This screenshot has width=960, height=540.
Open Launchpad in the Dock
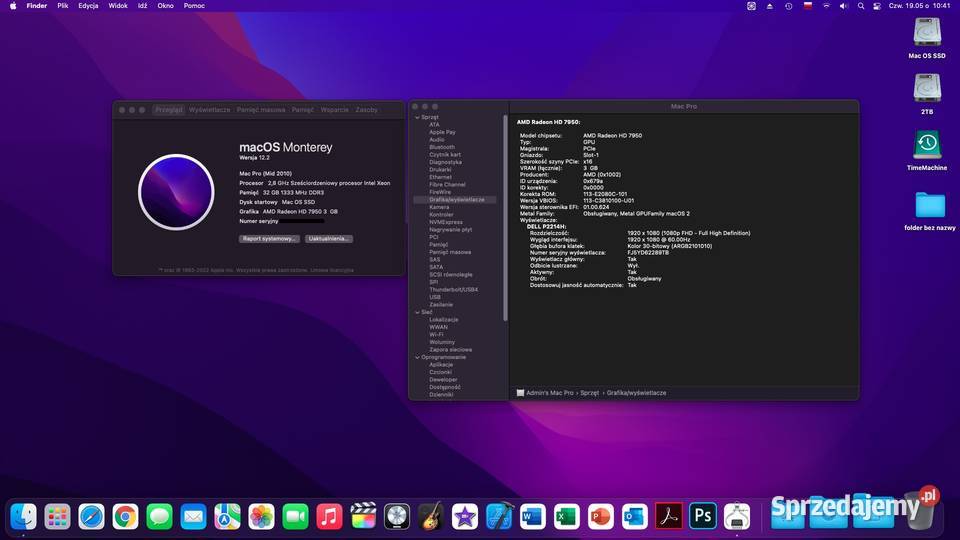click(x=58, y=517)
